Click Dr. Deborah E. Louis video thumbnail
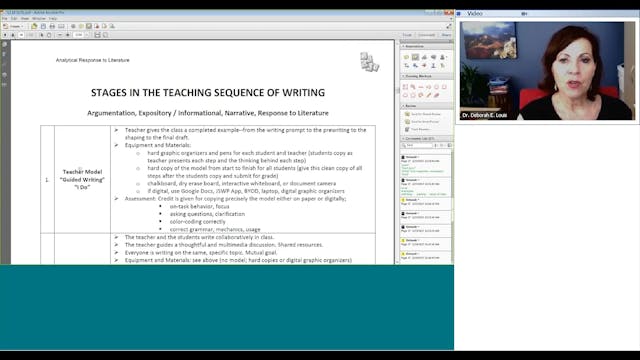The image size is (640, 360). click(547, 71)
